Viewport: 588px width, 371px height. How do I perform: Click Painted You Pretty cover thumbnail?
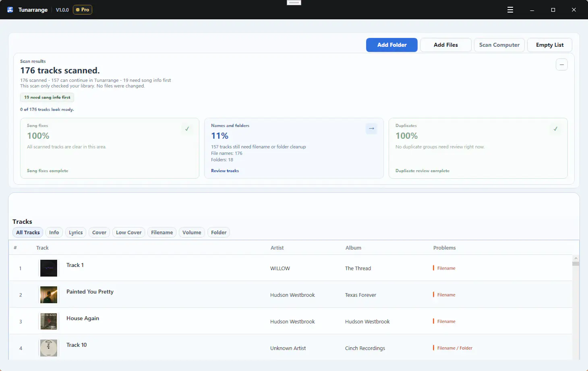[49, 295]
